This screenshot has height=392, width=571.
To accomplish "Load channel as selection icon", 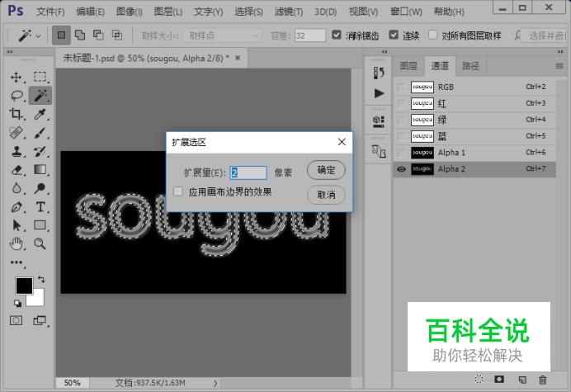I will click(x=479, y=380).
